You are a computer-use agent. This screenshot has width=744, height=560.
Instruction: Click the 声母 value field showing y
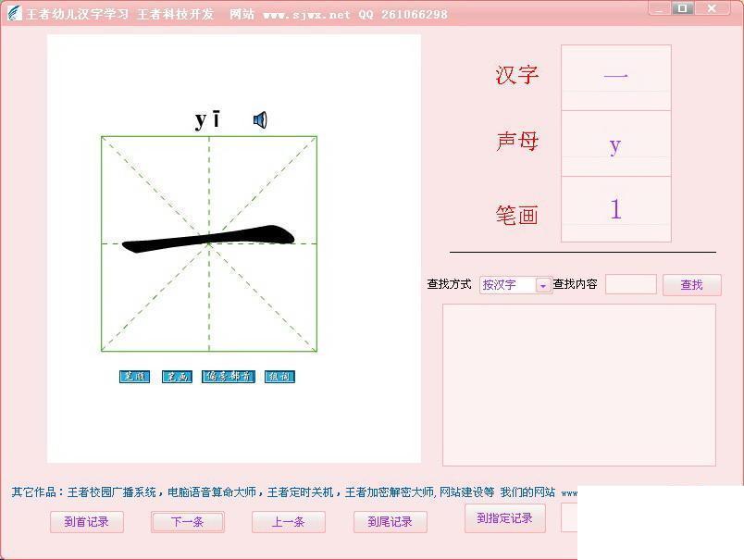[x=616, y=143]
